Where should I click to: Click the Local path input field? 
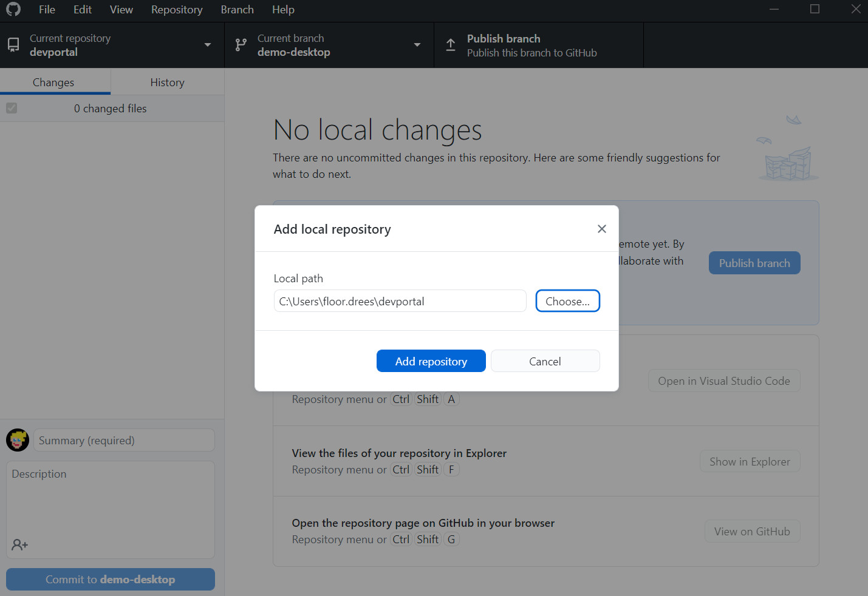400,300
